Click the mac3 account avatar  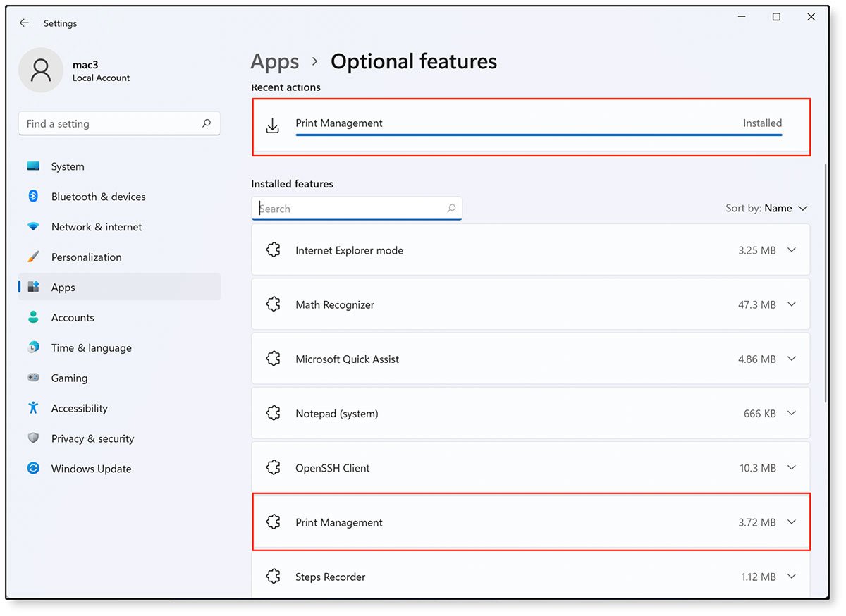[40, 70]
